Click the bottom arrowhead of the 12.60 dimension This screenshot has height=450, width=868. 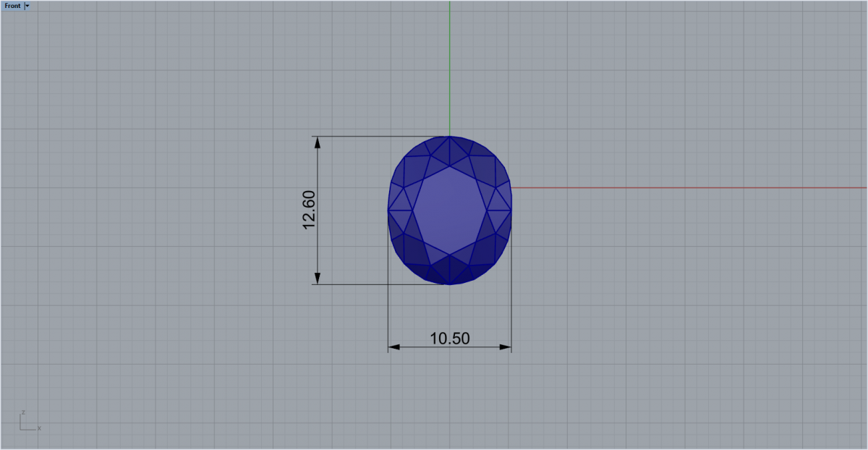click(x=317, y=278)
